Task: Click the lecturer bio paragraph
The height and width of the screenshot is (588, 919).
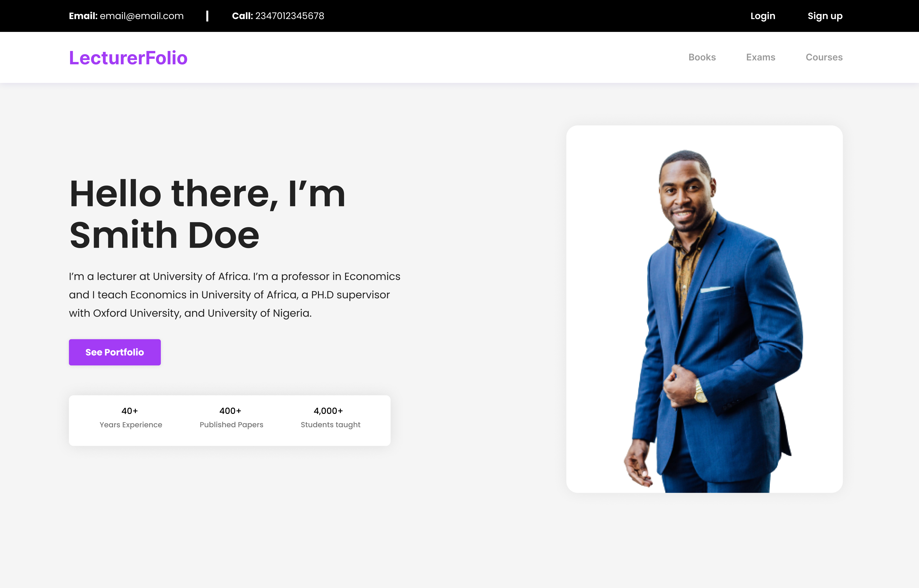Action: (234, 295)
